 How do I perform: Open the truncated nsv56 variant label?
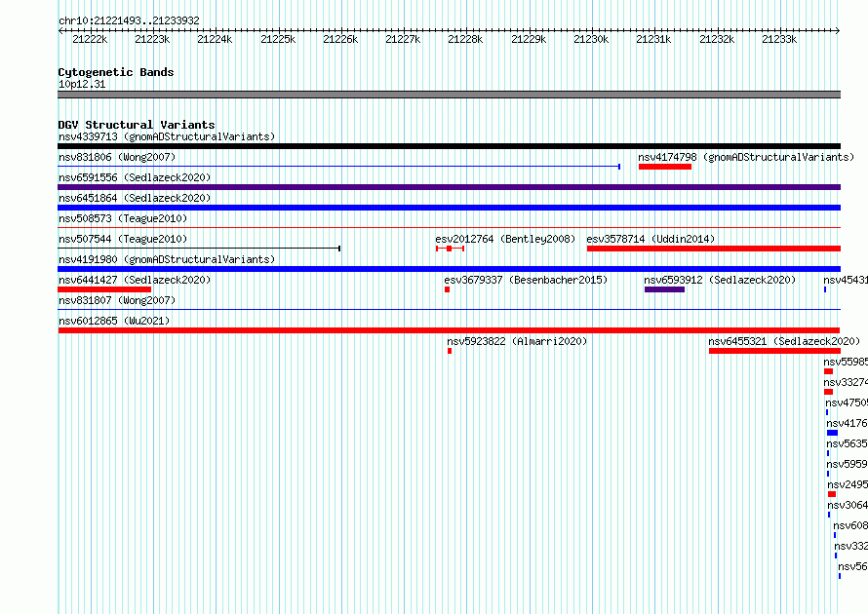tap(852, 566)
